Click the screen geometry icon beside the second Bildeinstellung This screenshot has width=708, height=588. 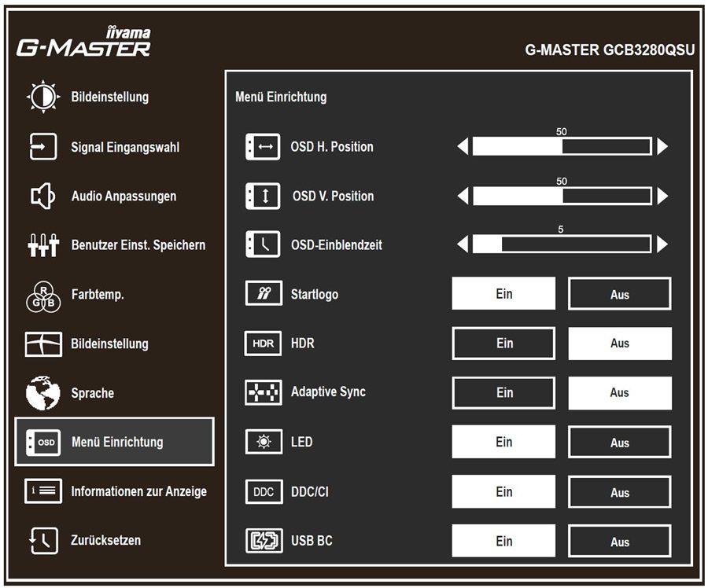coord(43,344)
